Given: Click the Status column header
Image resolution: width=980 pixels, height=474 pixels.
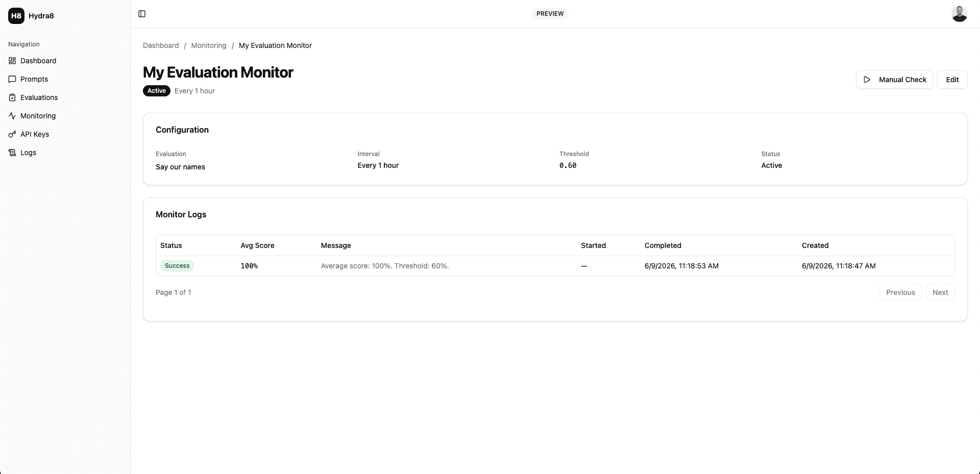Looking at the screenshot, I should [x=171, y=245].
